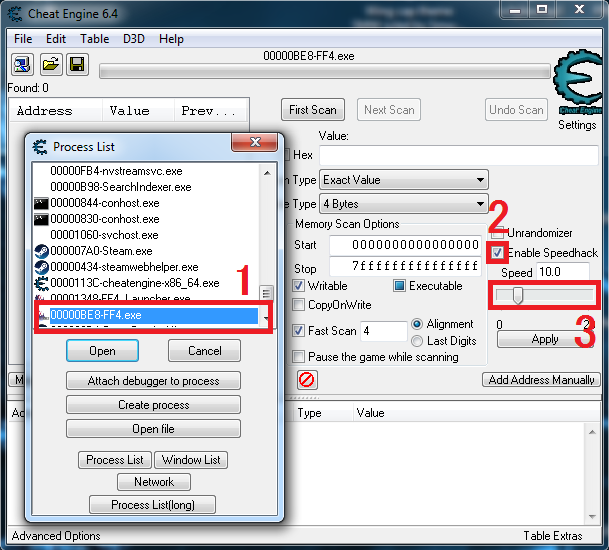Image resolution: width=609 pixels, height=550 pixels.
Task: Click address table scrollbar down arrow
Action: click(x=592, y=517)
